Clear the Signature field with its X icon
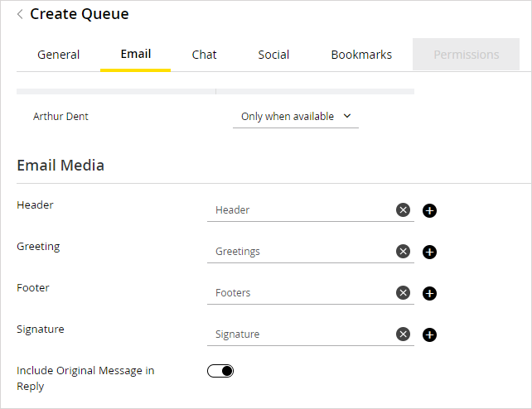The width and height of the screenshot is (532, 409). (403, 334)
